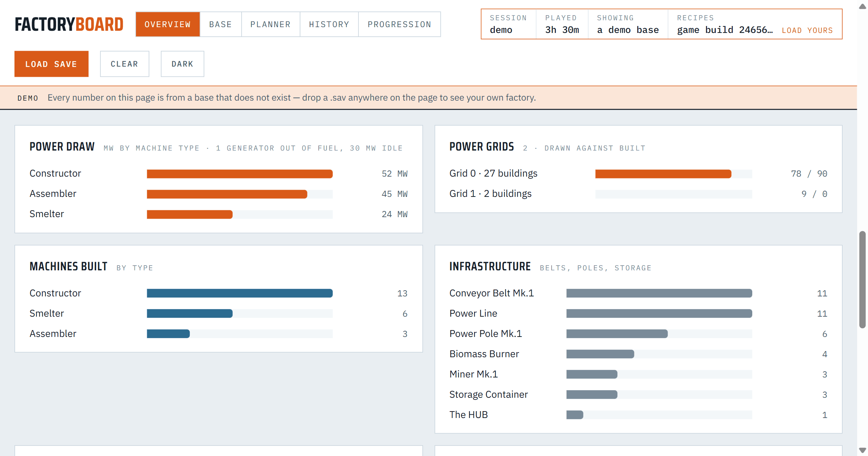Click the Grid 1 usage bar

coord(674,194)
